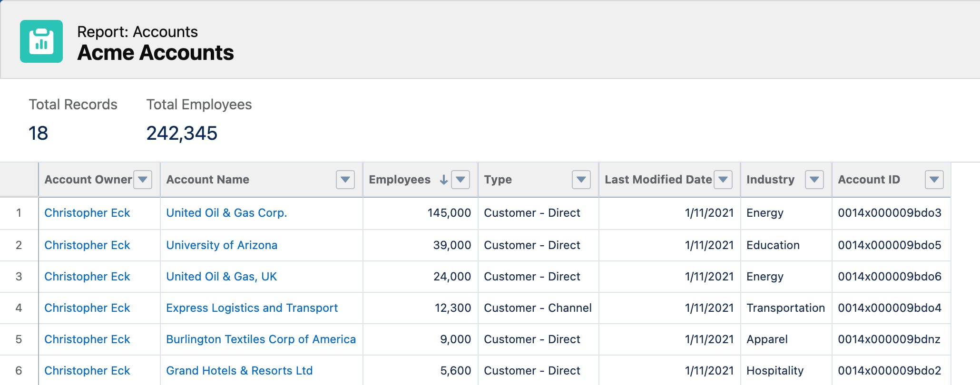Click the Account ID column header label

tap(869, 180)
